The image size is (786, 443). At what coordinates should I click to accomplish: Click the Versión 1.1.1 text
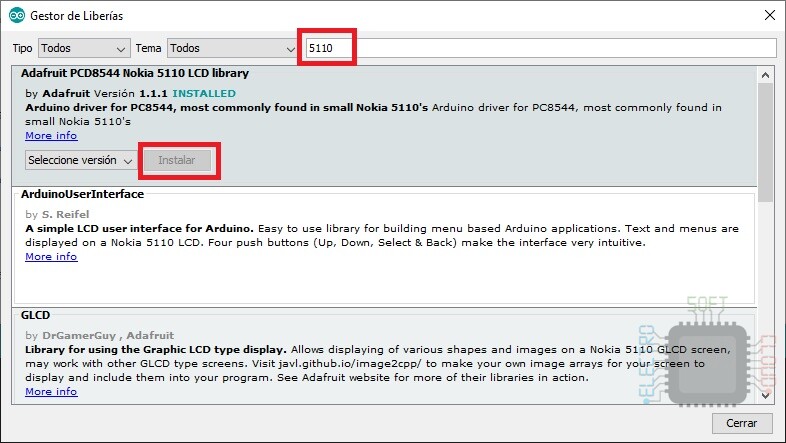(130, 94)
